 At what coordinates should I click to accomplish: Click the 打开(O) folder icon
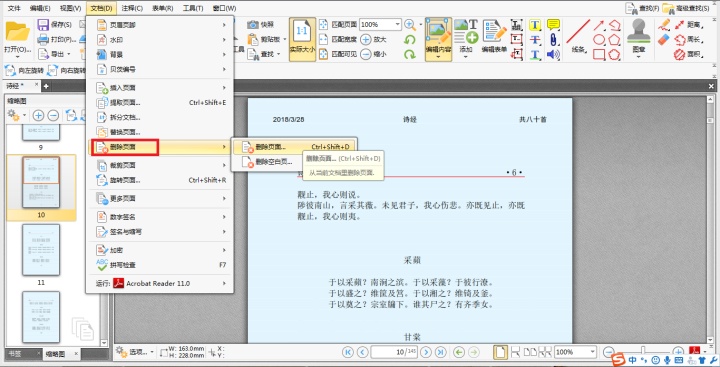click(x=17, y=31)
